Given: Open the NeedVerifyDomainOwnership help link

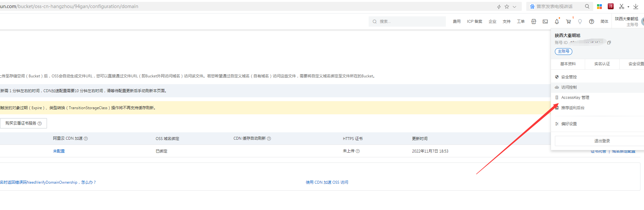Looking at the screenshot, I should [48, 182].
